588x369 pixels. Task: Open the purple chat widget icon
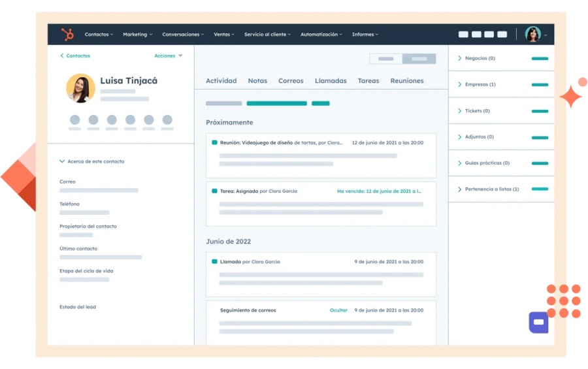(538, 322)
